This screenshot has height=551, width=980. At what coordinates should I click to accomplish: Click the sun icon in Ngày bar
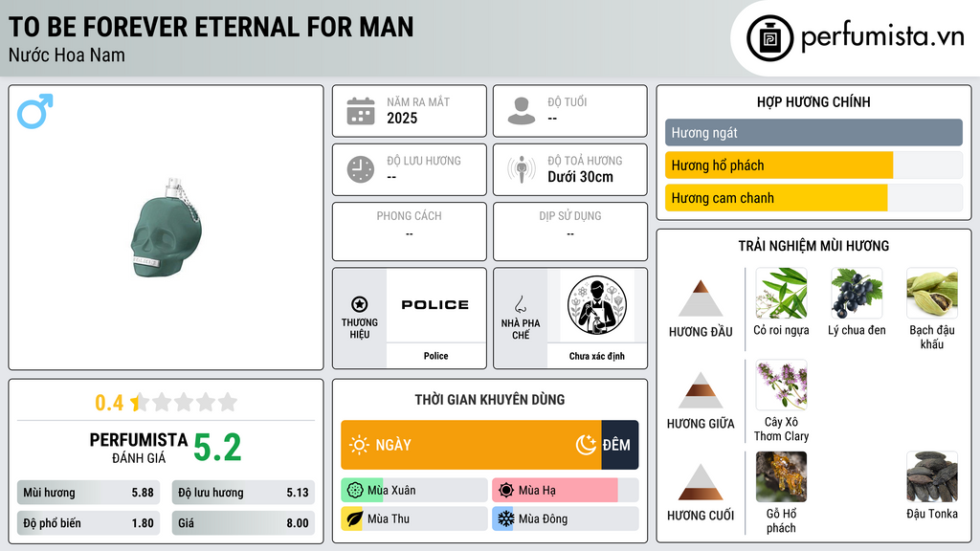click(x=360, y=445)
